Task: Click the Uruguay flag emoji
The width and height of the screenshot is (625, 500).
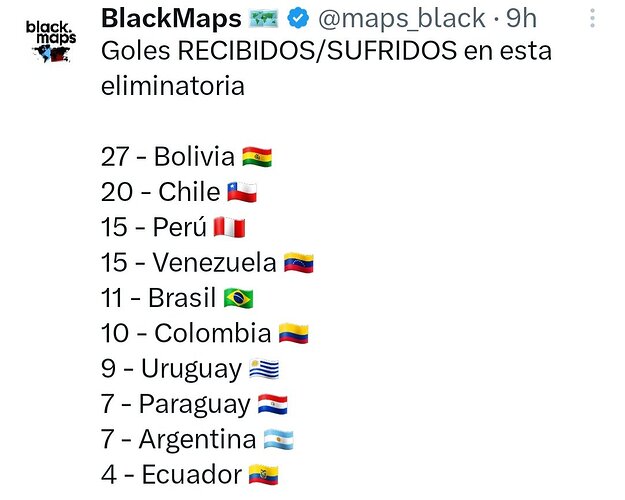Action: 264,369
